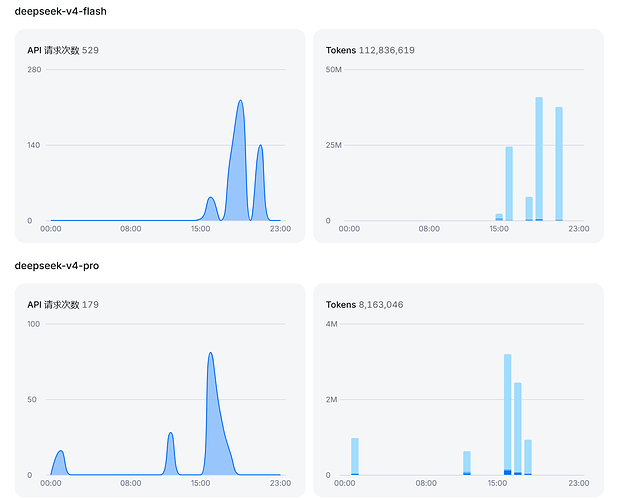This screenshot has height=500, width=617.
Task: Click the tallest bar in flash Tokens chart
Action: point(539,159)
